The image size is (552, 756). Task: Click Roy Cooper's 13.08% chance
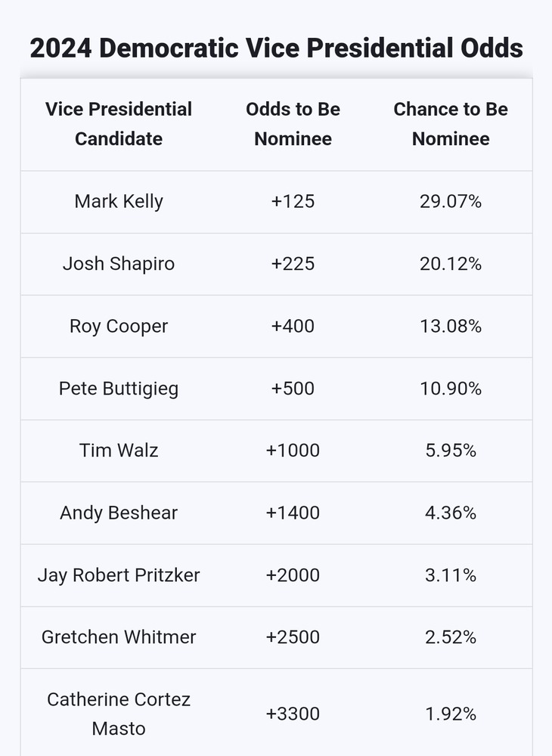(451, 326)
